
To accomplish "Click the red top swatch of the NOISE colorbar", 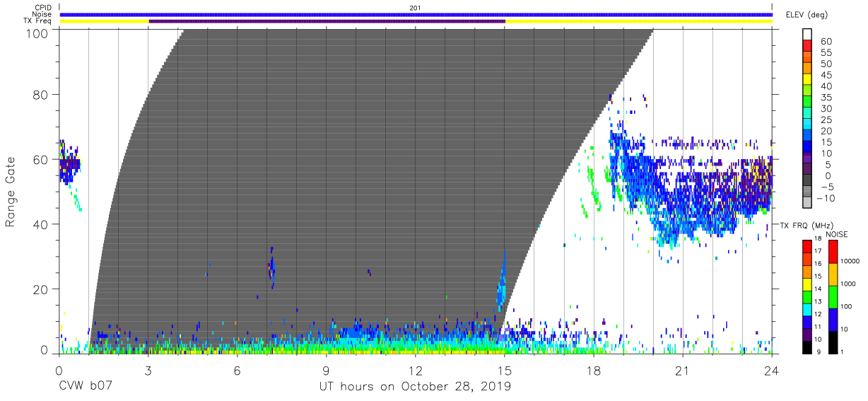I will pos(832,251).
